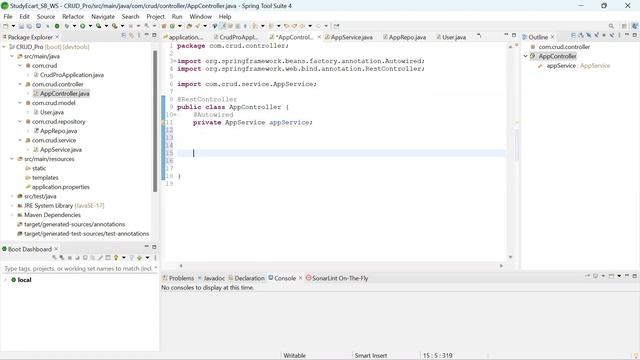This screenshot has height=360, width=640.
Task: Open the Refactor menu
Action: (73, 17)
